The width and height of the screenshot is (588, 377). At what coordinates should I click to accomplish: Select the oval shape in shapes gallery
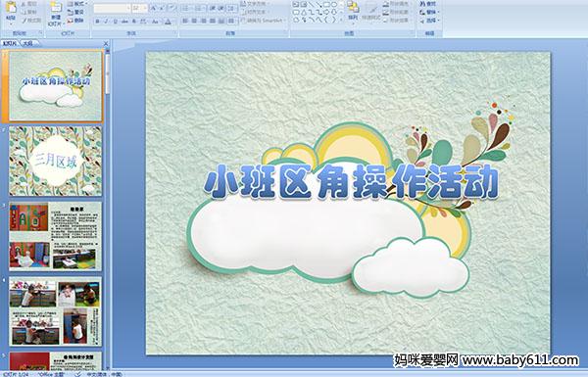(x=335, y=5)
